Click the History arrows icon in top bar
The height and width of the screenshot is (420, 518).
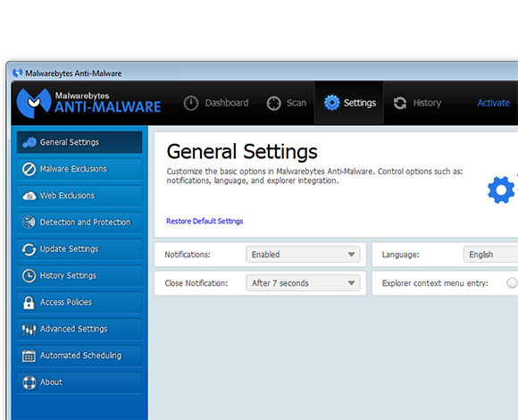pos(400,103)
